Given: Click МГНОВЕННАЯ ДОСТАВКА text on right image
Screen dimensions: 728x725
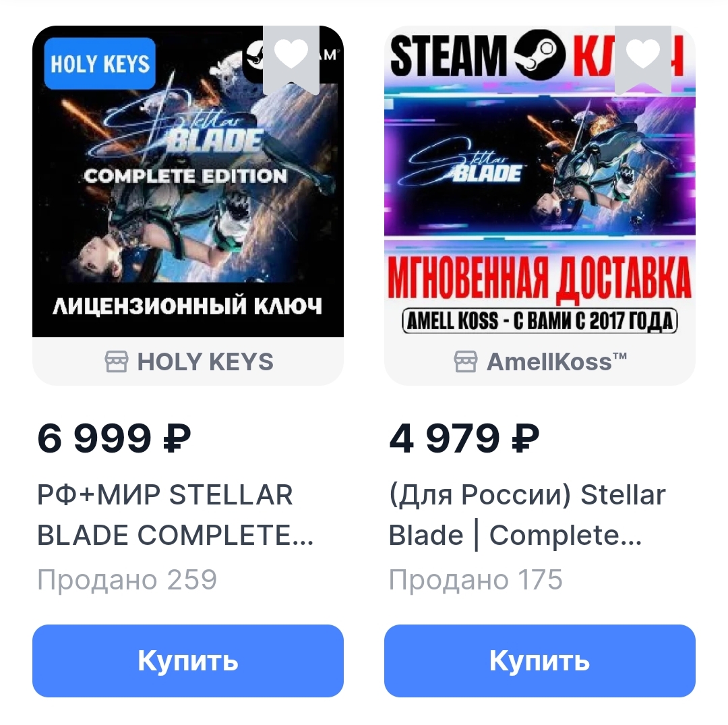Looking at the screenshot, I should (539, 278).
